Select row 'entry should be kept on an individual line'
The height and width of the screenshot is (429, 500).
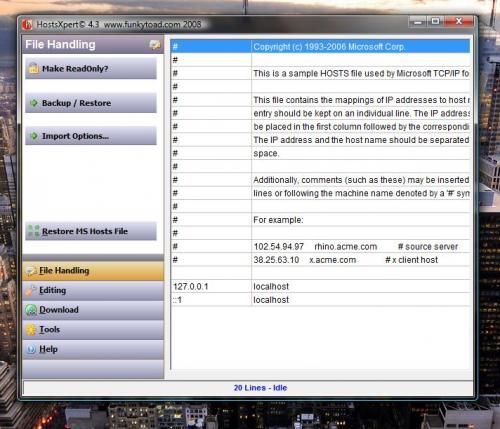pyautogui.click(x=320, y=113)
